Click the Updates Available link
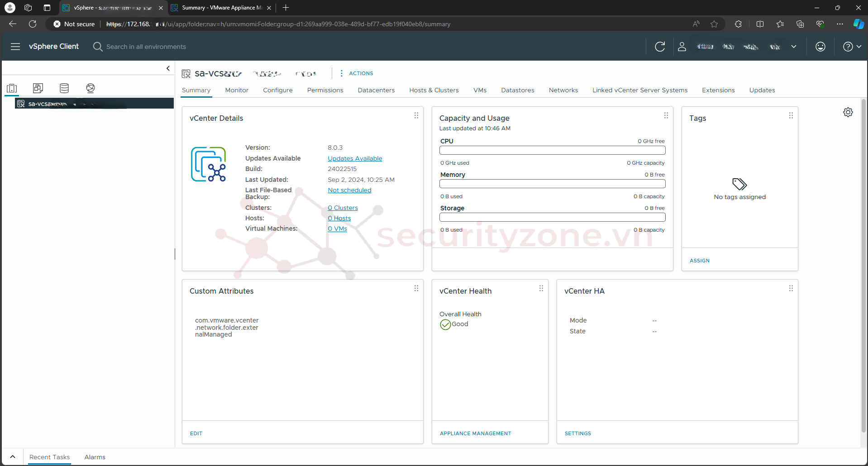This screenshot has width=868, height=466. click(355, 158)
